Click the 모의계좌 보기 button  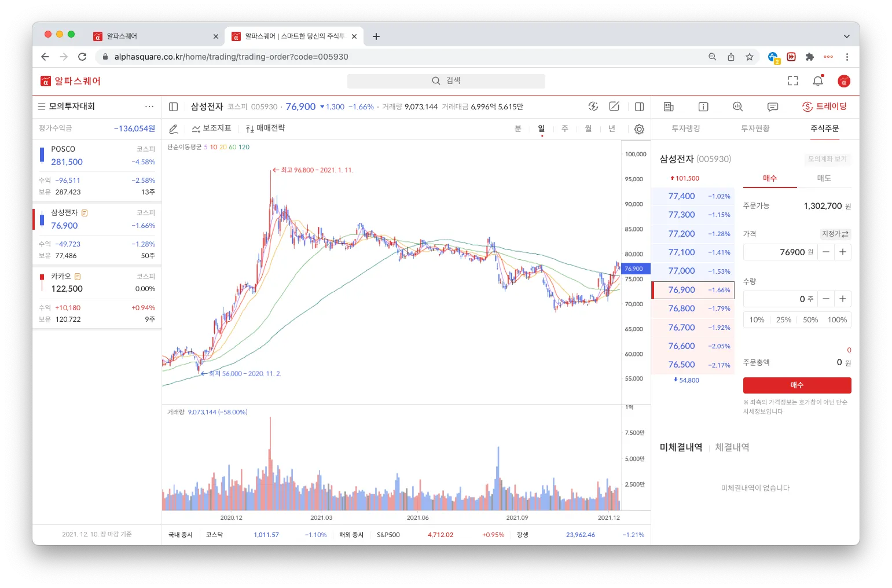[x=827, y=159]
